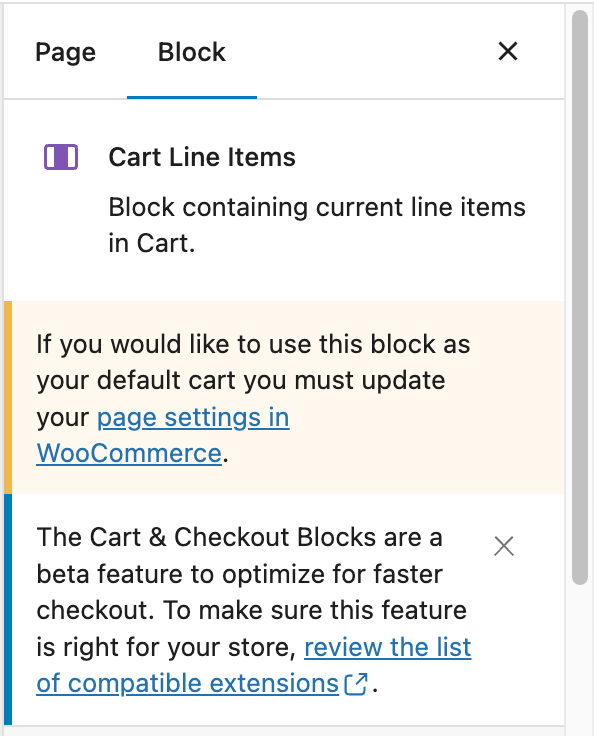Close the settings sidebar with the X

point(508,51)
